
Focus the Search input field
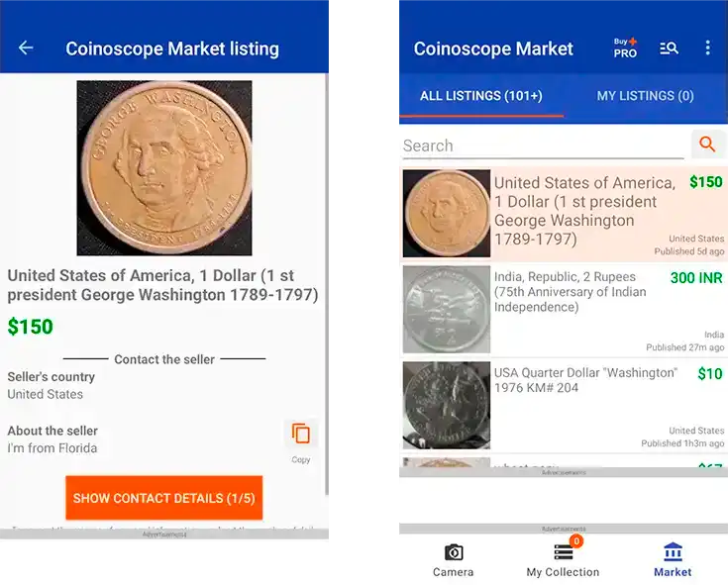pyautogui.click(x=543, y=146)
